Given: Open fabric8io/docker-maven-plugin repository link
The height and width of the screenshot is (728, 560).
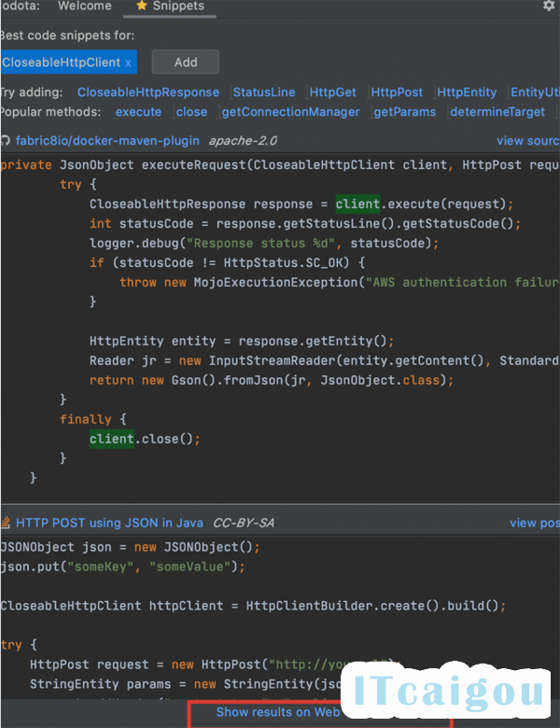Looking at the screenshot, I should click(107, 141).
